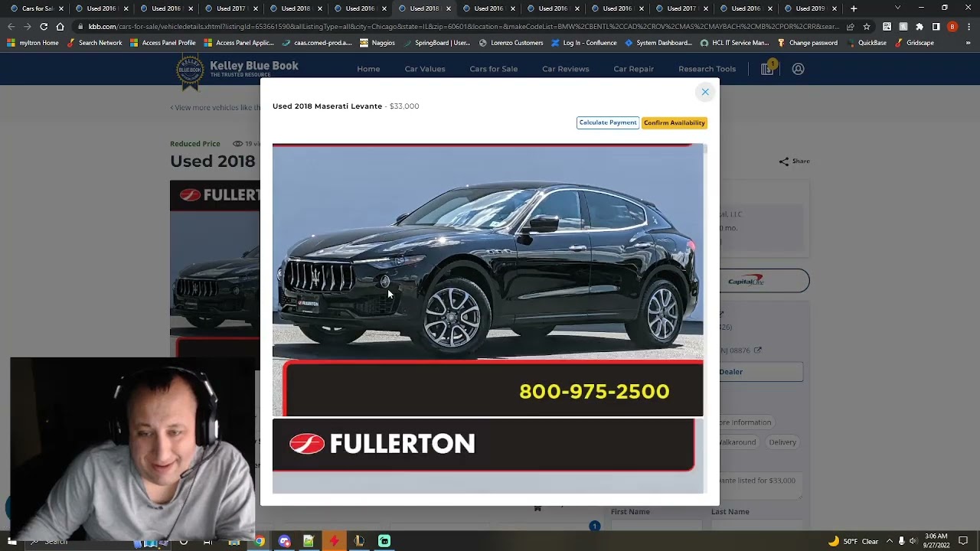Open the taskbar volume speaker icon
The height and width of the screenshot is (551, 980).
point(913,542)
